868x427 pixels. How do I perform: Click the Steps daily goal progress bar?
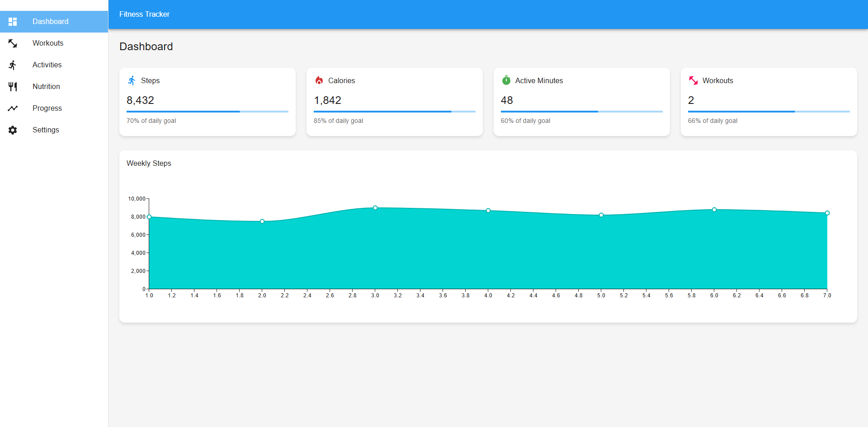(x=207, y=112)
